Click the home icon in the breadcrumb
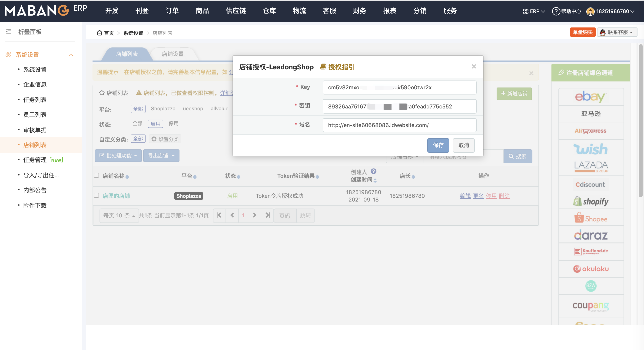 [x=99, y=33]
